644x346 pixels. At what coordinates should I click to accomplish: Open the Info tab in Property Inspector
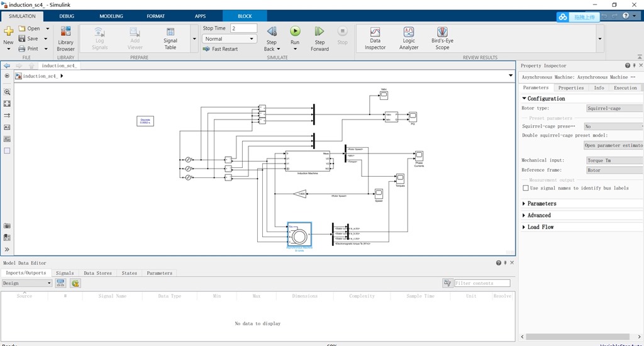tap(599, 88)
